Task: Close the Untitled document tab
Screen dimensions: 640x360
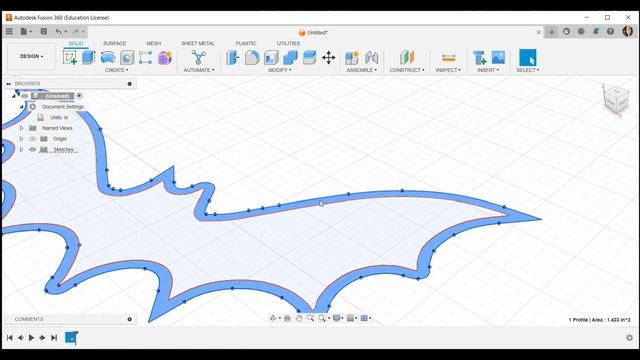Action: pos(538,32)
